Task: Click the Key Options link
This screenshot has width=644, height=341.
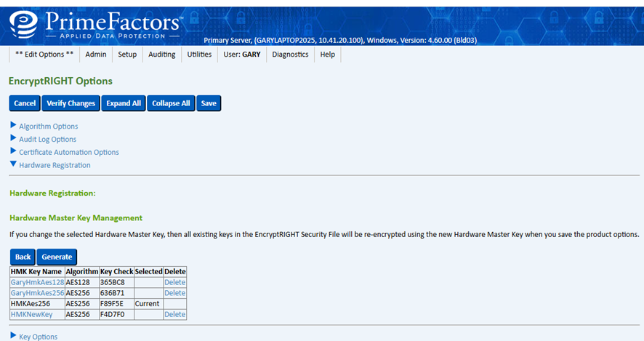Action: pyautogui.click(x=39, y=337)
